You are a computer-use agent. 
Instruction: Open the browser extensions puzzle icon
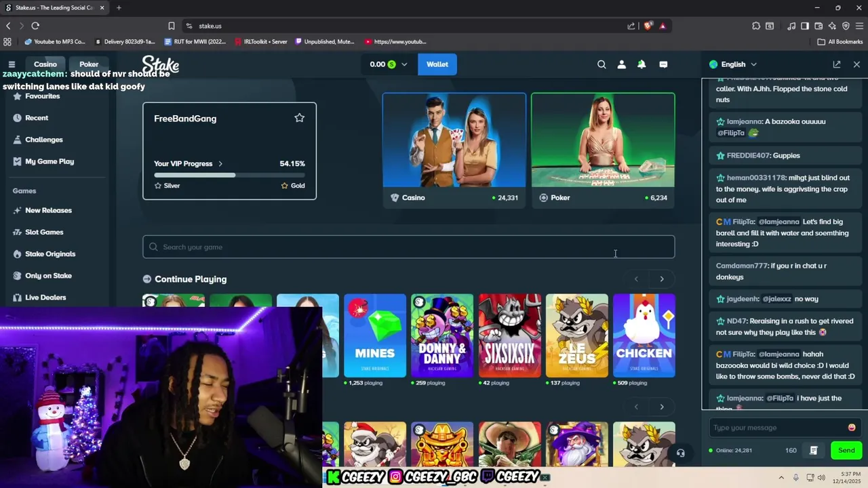click(x=756, y=26)
